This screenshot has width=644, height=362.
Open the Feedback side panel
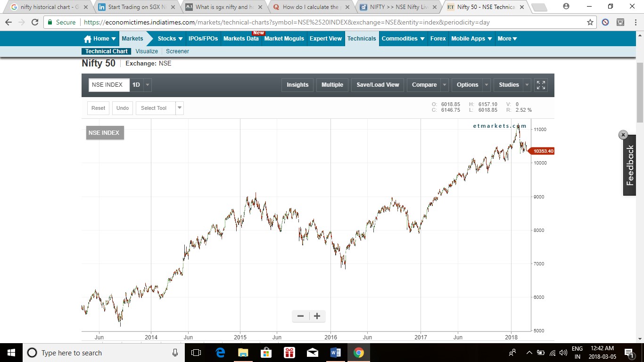630,165
